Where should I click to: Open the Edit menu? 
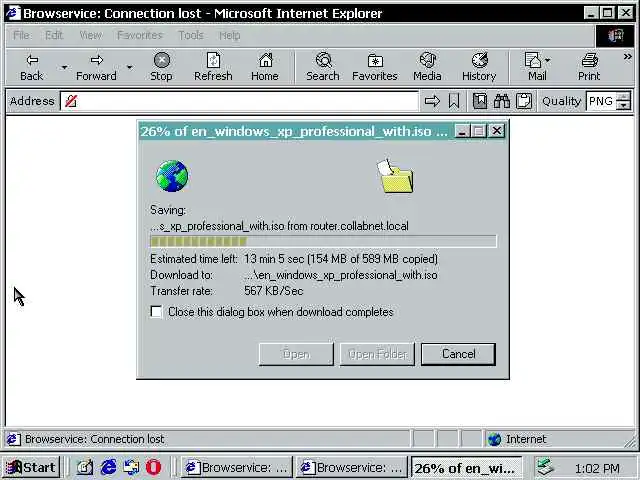pos(54,36)
